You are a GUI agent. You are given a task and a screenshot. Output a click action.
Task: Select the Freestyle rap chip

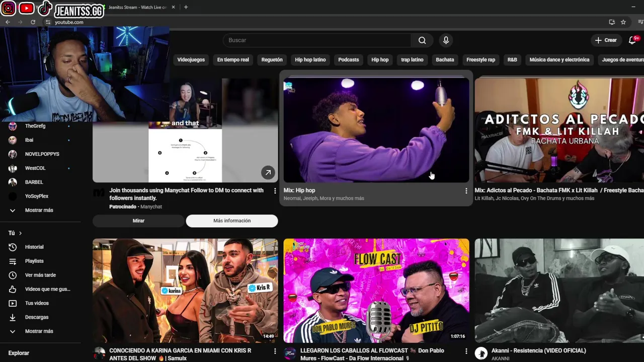click(x=480, y=60)
